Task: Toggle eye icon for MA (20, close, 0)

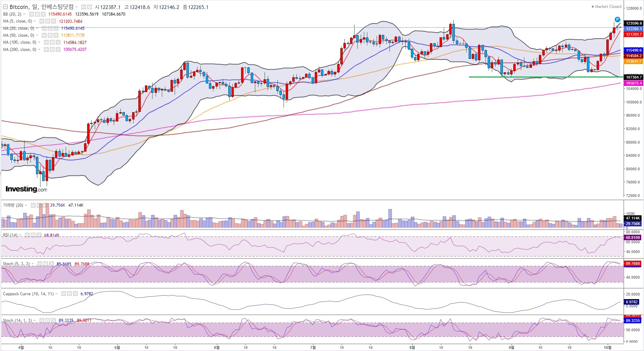Action: (44, 28)
